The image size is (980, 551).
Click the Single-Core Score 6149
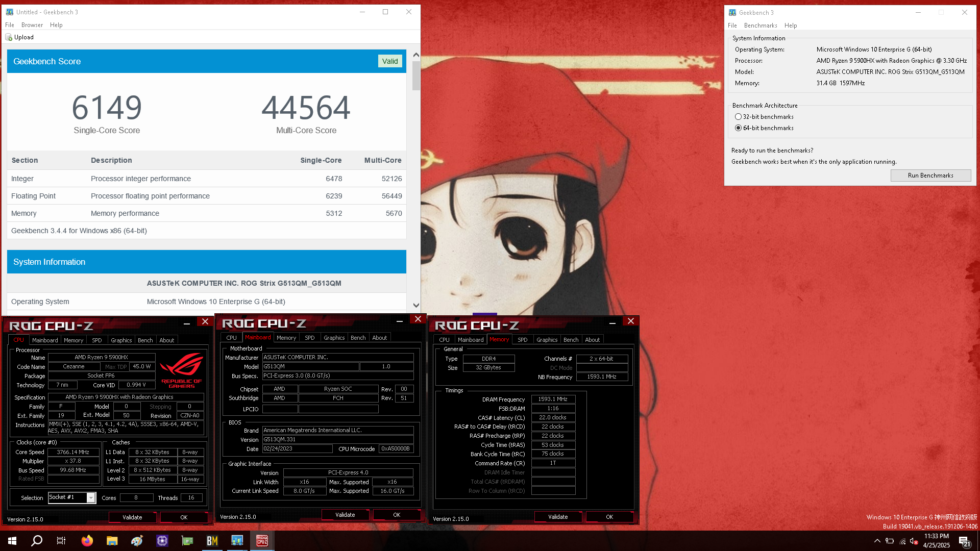107,108
